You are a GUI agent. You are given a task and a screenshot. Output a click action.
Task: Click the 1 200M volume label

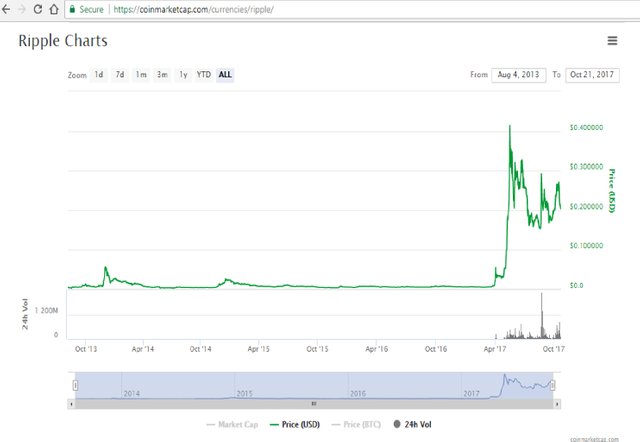point(46,311)
